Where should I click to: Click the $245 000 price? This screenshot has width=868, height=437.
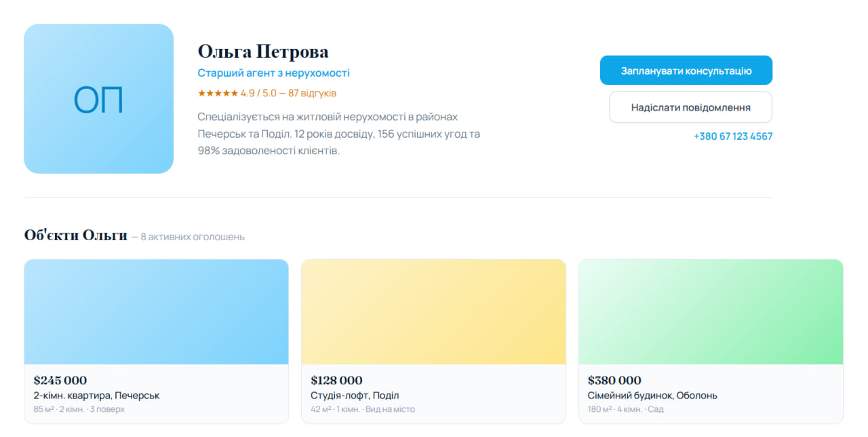tap(60, 380)
